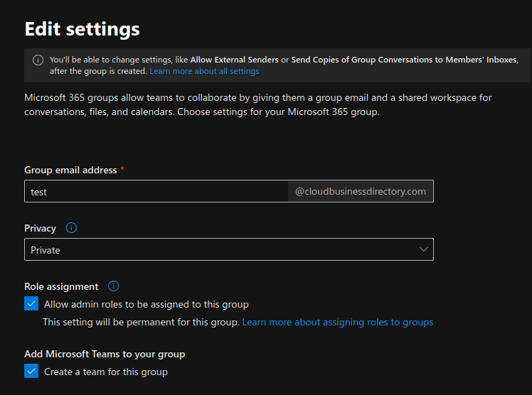Screen dimensions: 532x395
Task: Click the Privacy label
Action: tap(40, 228)
